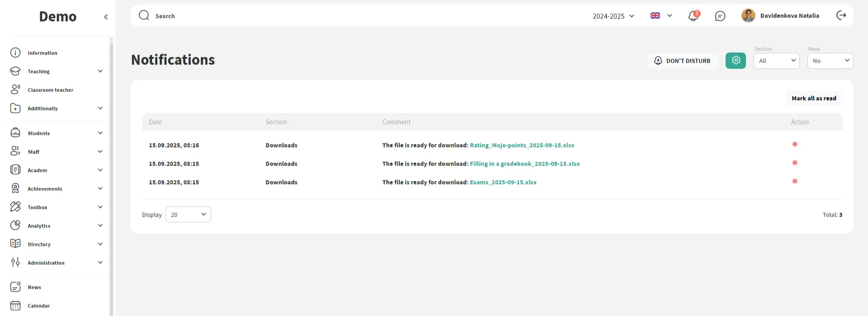Open Classroom teacher menu item
This screenshot has width=868, height=316.
click(50, 90)
